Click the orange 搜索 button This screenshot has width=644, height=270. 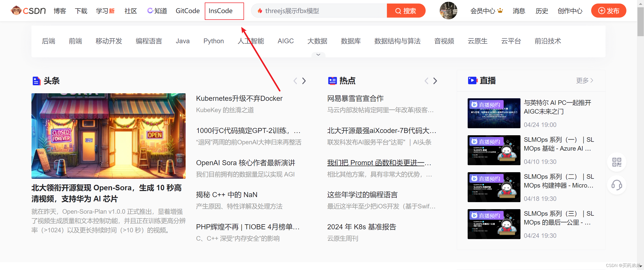point(406,11)
